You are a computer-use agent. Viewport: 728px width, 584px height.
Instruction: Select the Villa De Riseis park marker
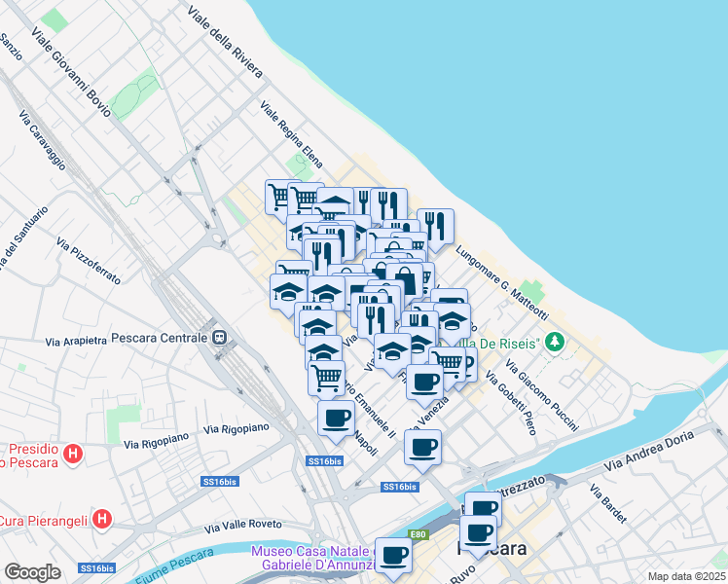click(555, 343)
